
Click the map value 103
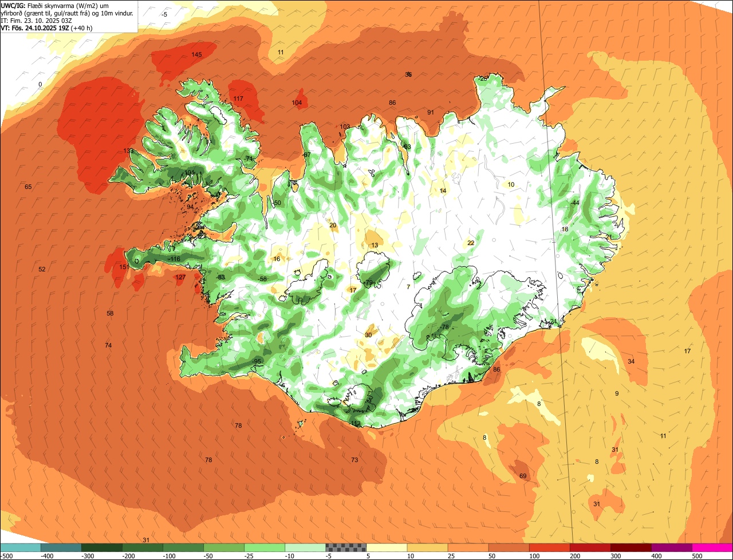click(x=345, y=127)
